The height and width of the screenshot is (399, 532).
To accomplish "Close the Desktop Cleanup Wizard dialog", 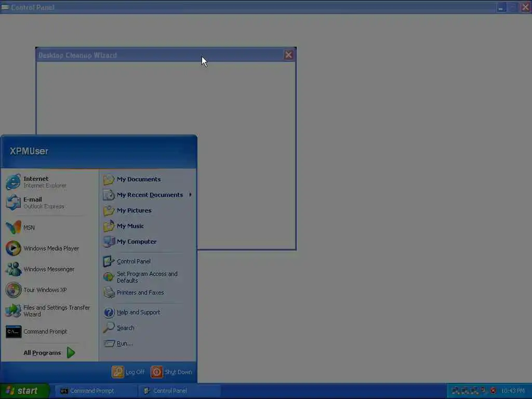I will [x=288, y=55].
